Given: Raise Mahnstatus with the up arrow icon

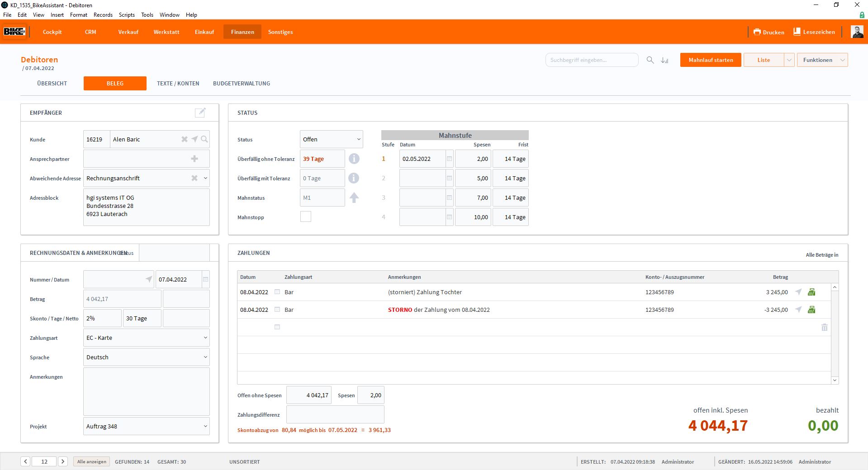Looking at the screenshot, I should pos(354,197).
